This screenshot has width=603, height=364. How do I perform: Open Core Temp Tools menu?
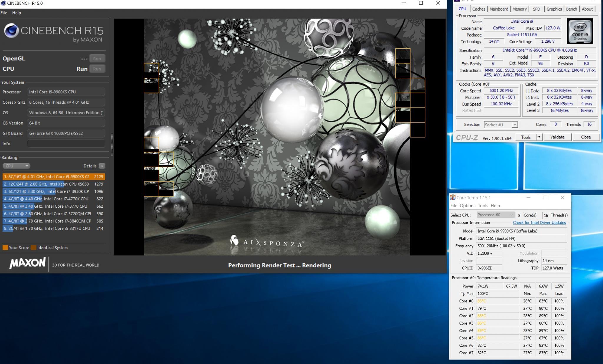click(x=483, y=206)
